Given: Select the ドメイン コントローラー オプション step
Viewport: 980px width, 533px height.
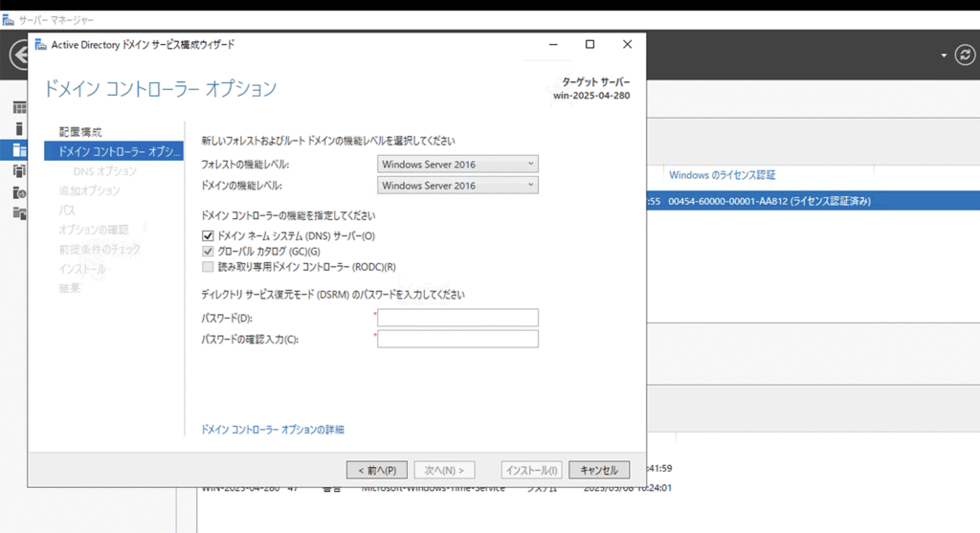Looking at the screenshot, I should pos(114,151).
